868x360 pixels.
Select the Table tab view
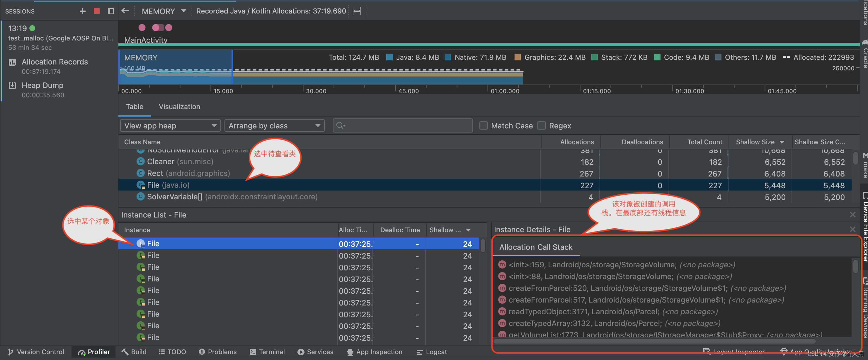tap(135, 106)
